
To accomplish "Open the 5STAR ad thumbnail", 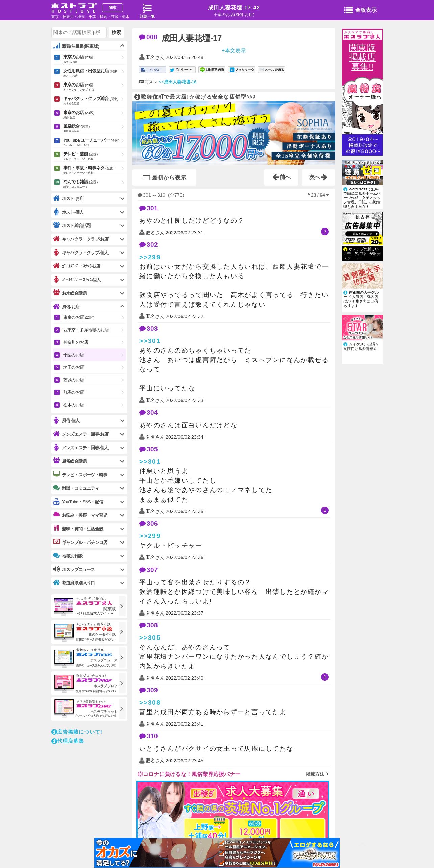I will click(362, 327).
